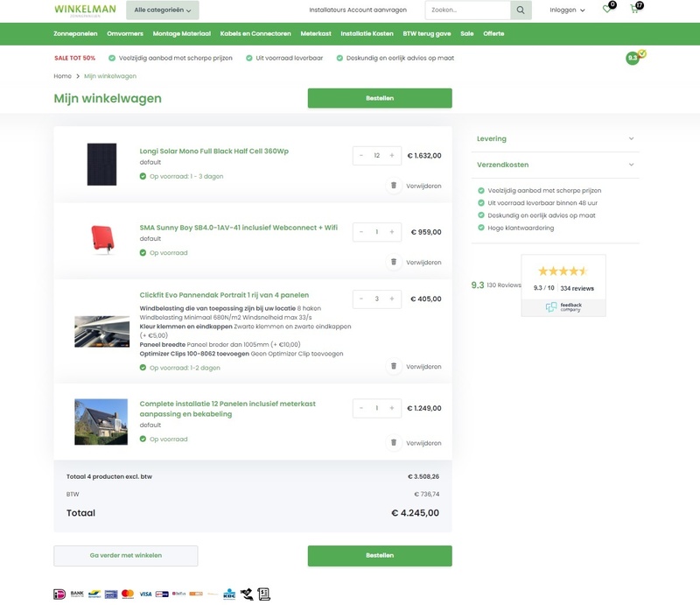This screenshot has height=605, width=700.
Task: Increase quantity of Clickfit Evo Pannendak
Action: (x=392, y=299)
